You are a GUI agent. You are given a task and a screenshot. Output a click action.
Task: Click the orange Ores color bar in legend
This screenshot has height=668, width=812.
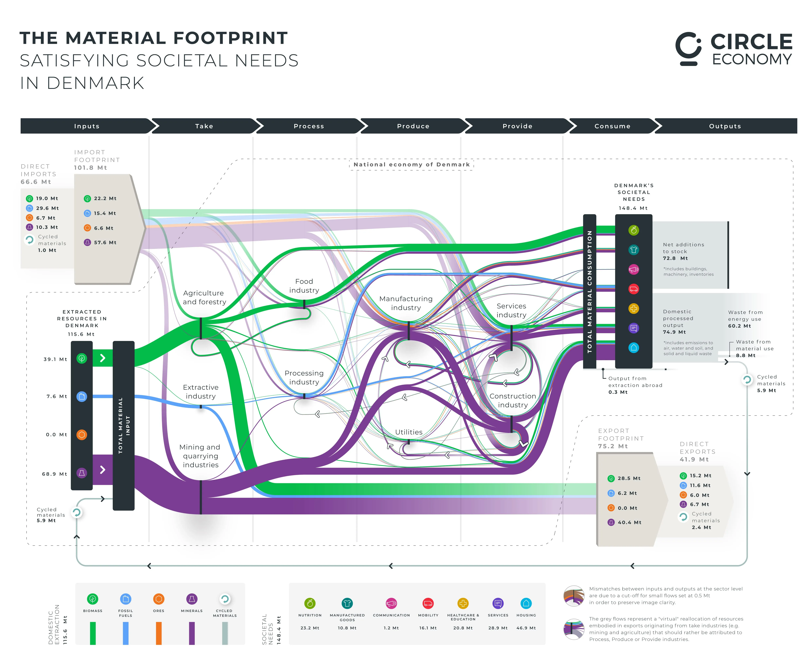pyautogui.click(x=159, y=633)
